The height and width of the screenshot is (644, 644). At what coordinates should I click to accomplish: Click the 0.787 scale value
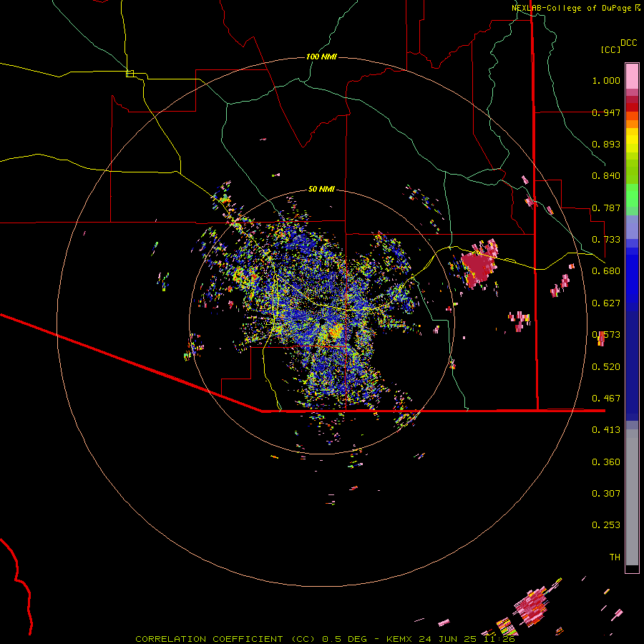(x=606, y=208)
